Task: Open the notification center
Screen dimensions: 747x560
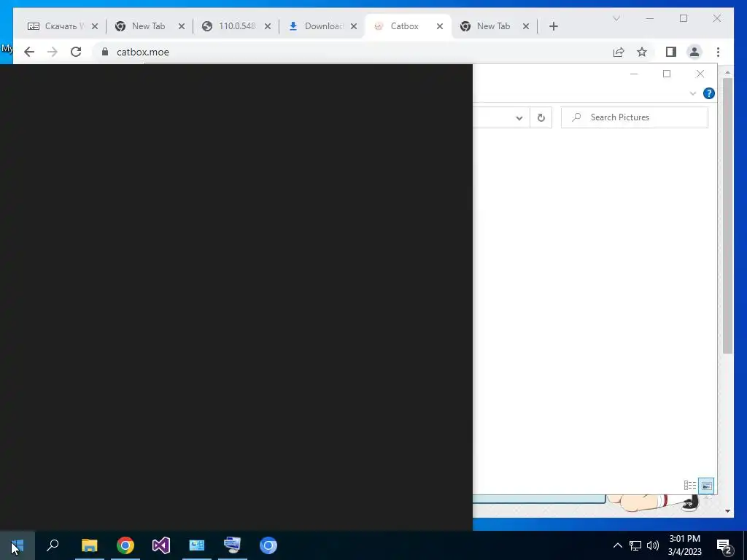Action: coord(724,545)
